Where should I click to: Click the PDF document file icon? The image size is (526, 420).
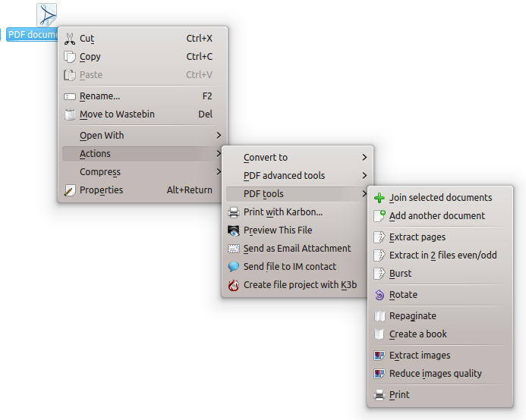[x=46, y=14]
